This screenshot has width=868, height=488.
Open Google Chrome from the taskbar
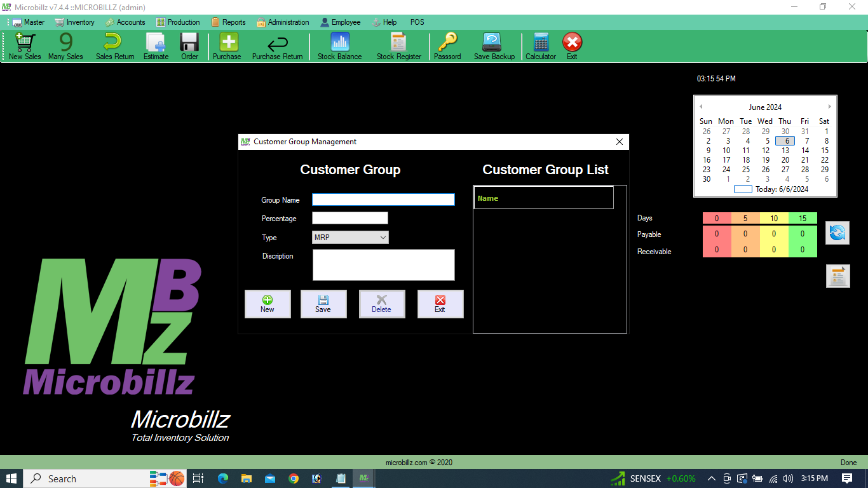pos(293,478)
